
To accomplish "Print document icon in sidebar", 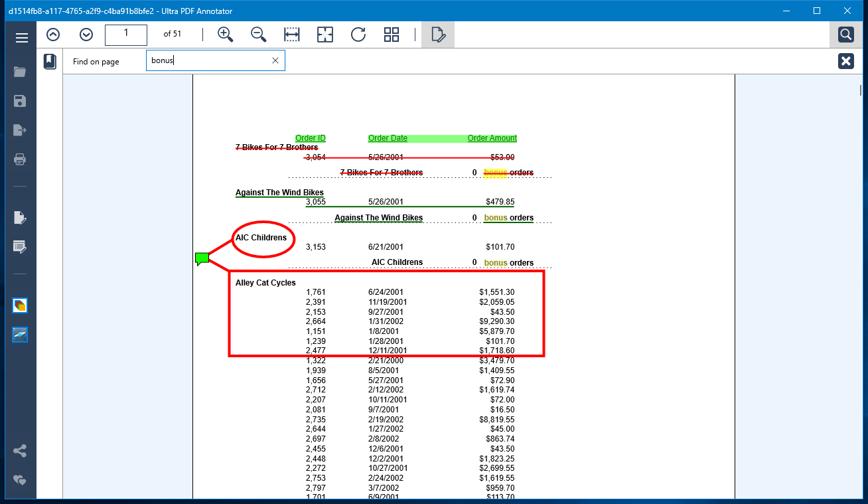I will click(20, 159).
